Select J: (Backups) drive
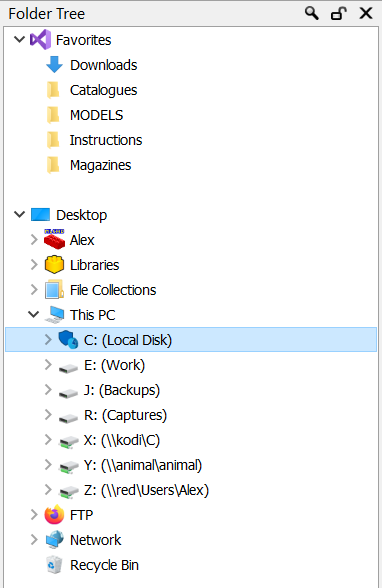Viewport: 382px width, 588px height. pyautogui.click(x=122, y=390)
